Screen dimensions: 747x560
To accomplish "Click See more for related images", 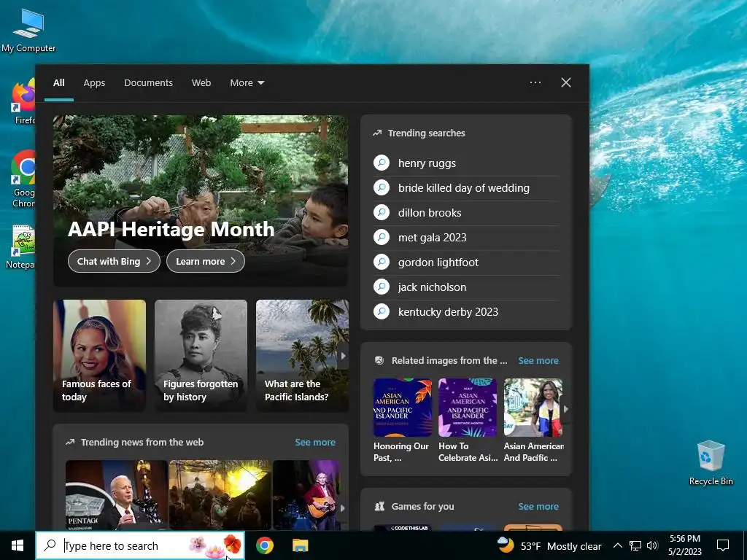I will point(538,360).
